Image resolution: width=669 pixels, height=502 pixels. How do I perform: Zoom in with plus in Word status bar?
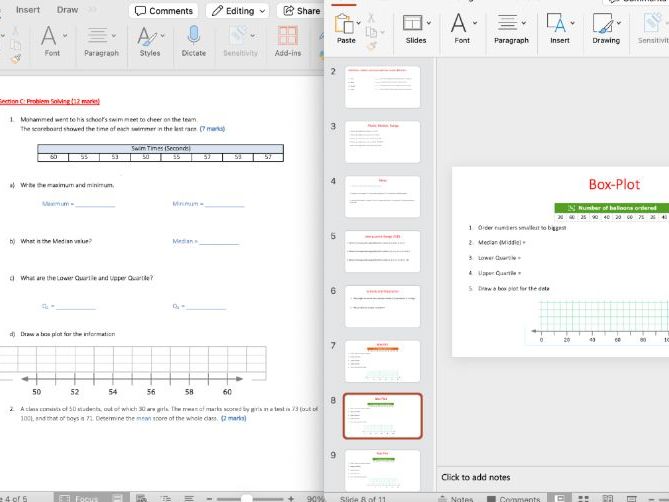coord(291,498)
